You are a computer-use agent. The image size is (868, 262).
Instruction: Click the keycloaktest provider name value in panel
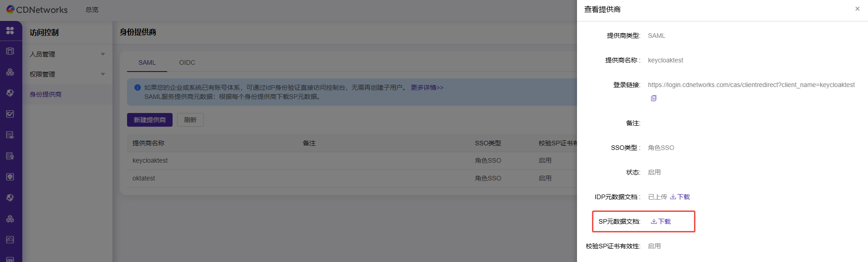click(x=665, y=60)
